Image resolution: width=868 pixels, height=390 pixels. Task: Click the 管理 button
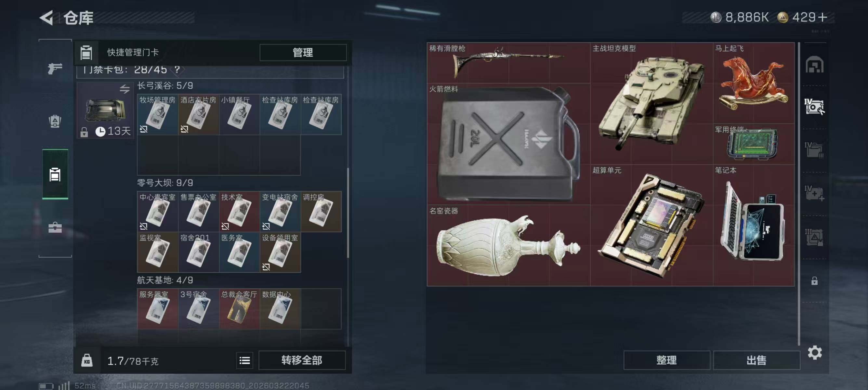(303, 53)
